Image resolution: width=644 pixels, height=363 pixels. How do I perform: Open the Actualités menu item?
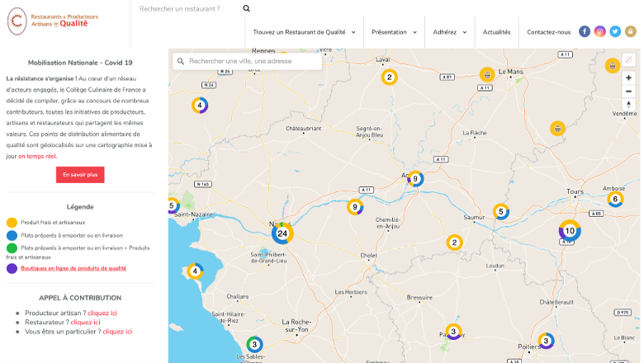point(496,32)
